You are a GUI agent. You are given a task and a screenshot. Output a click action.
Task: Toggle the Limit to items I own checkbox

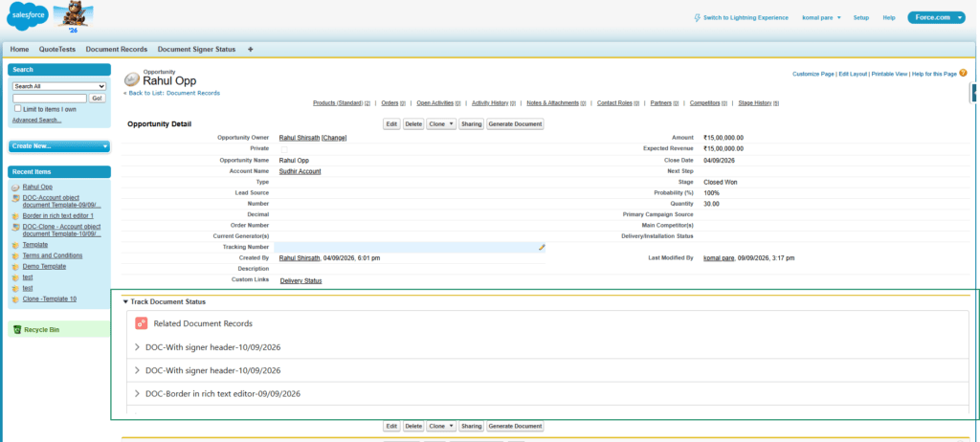tap(17, 109)
